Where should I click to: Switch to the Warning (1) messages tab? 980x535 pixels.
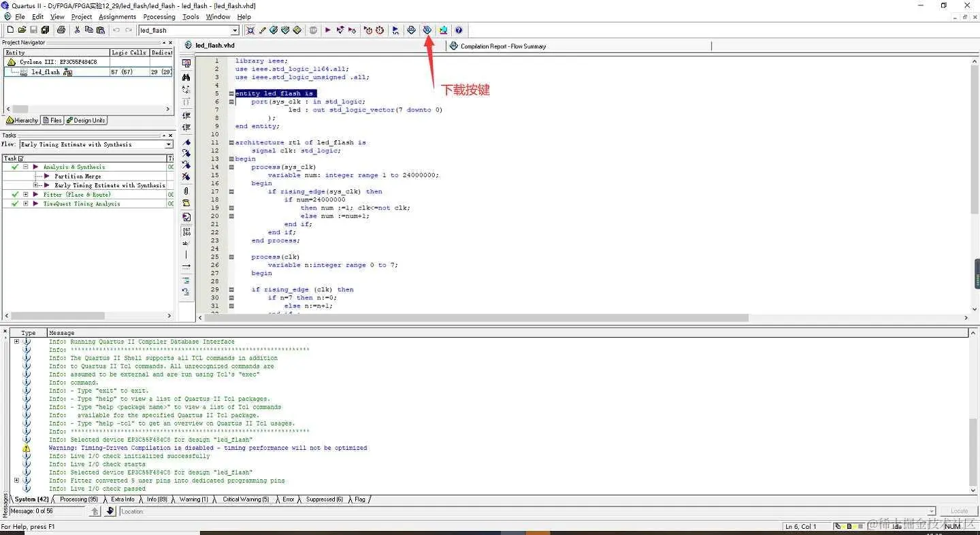coord(193,500)
